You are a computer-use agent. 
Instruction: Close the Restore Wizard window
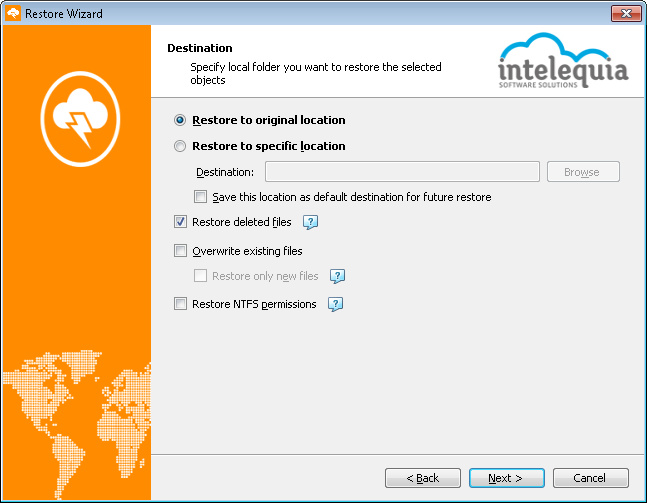click(626, 14)
